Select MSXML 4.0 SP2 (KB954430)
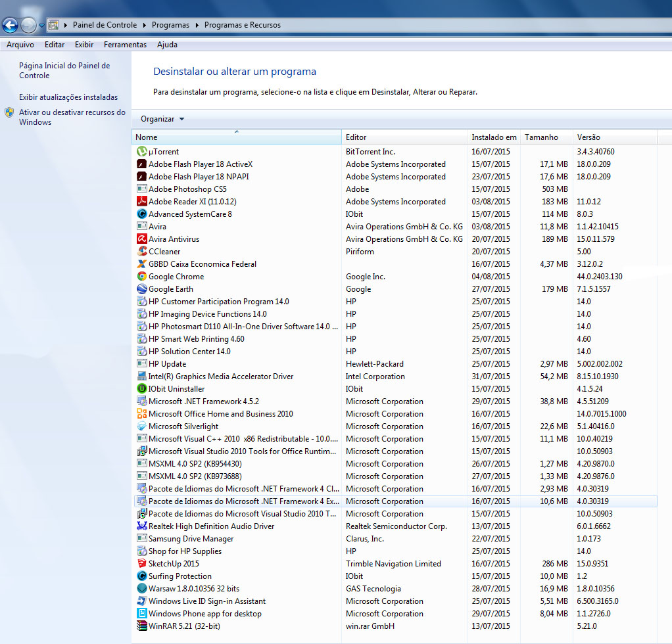Viewport: 672px width, 644px height. point(396,464)
